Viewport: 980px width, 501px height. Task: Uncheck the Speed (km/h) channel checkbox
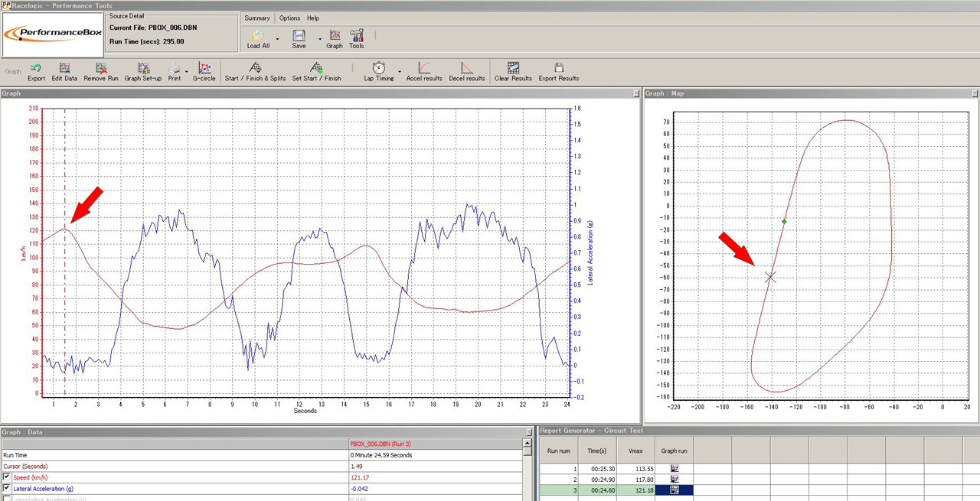pyautogui.click(x=7, y=477)
